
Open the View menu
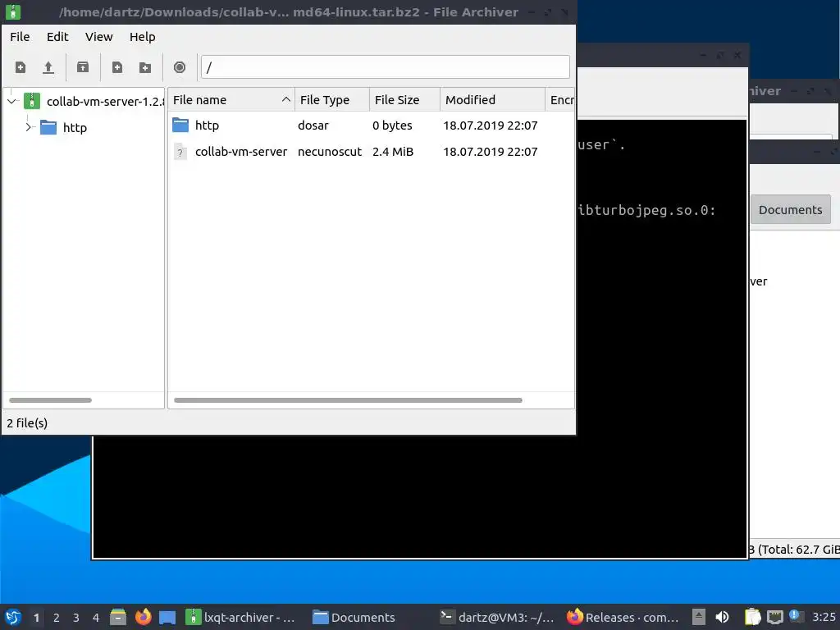pos(99,37)
